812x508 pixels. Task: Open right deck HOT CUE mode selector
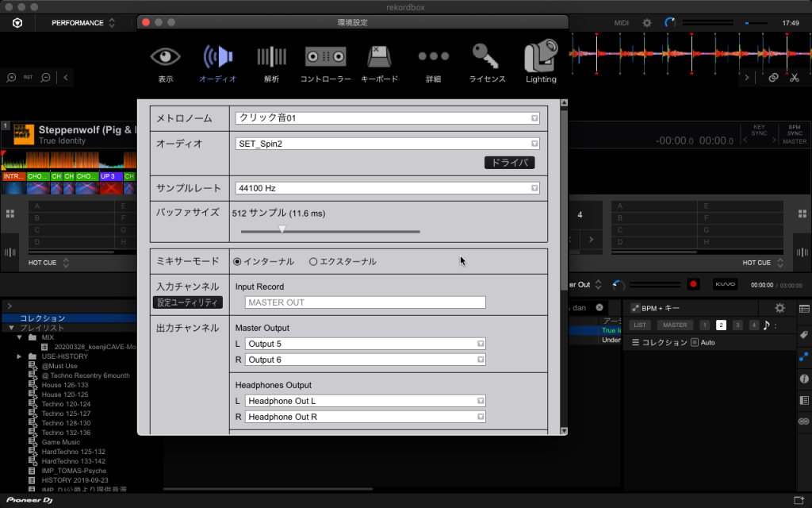coord(763,263)
